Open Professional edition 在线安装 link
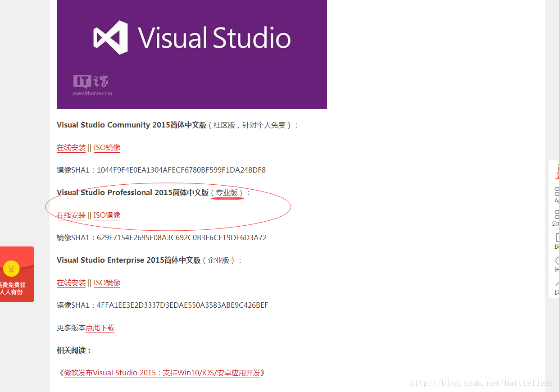Viewport: 559px width, 392px height. click(71, 215)
